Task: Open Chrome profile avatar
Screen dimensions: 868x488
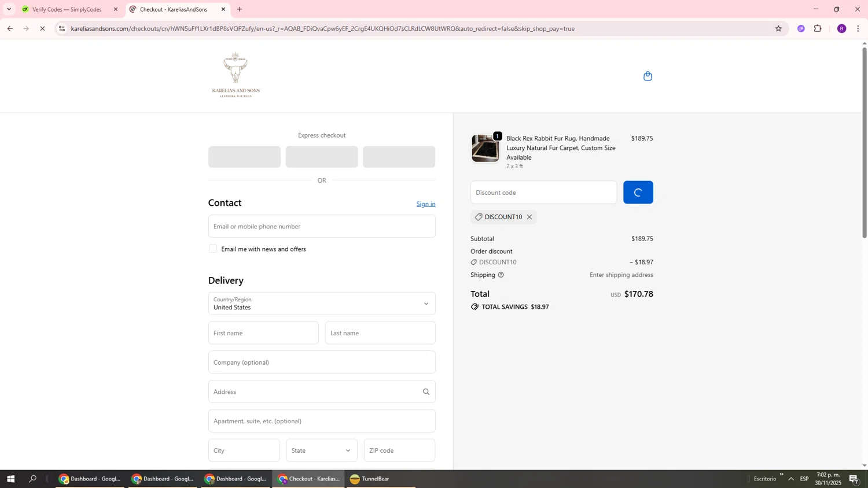Action: coord(841,28)
